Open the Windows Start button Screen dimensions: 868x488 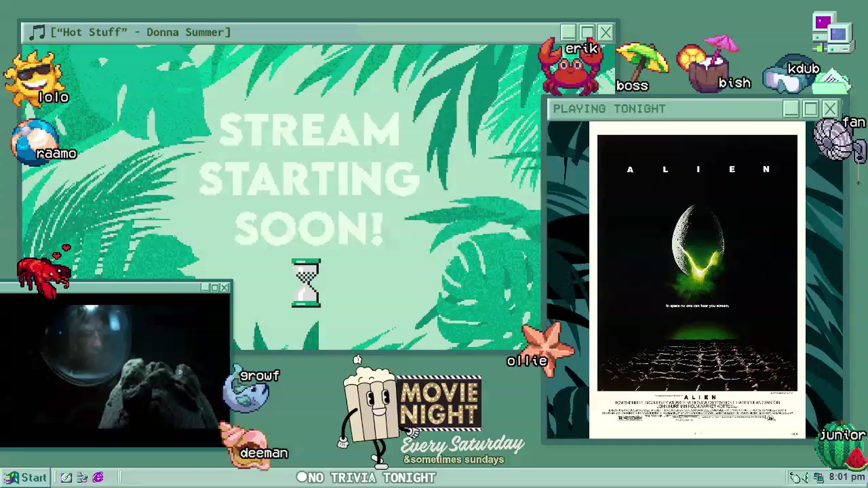pyautogui.click(x=25, y=477)
